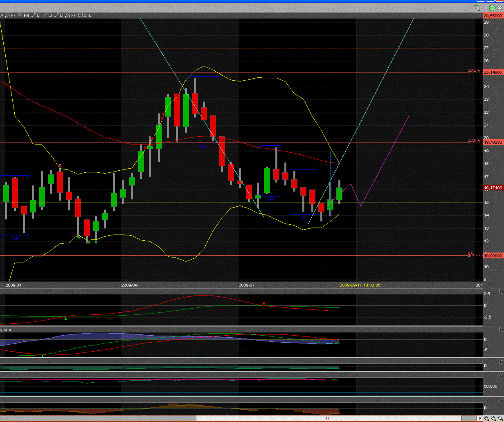Click the horizontal time scrollbar thumb
This screenshot has height=422, width=504.
click(328, 418)
